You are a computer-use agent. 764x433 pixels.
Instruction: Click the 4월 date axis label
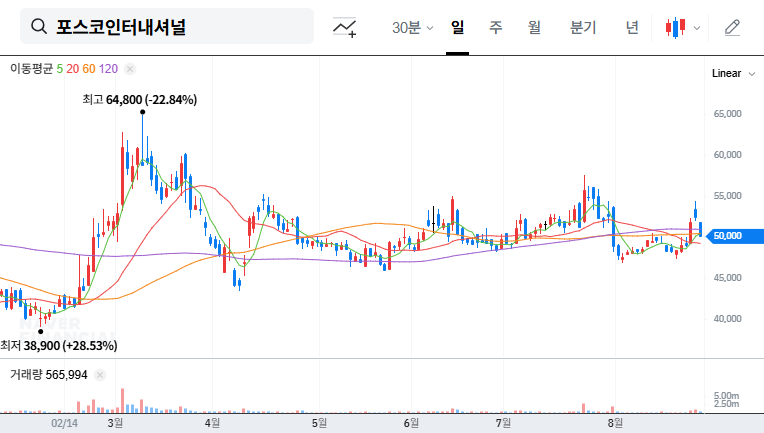click(212, 423)
